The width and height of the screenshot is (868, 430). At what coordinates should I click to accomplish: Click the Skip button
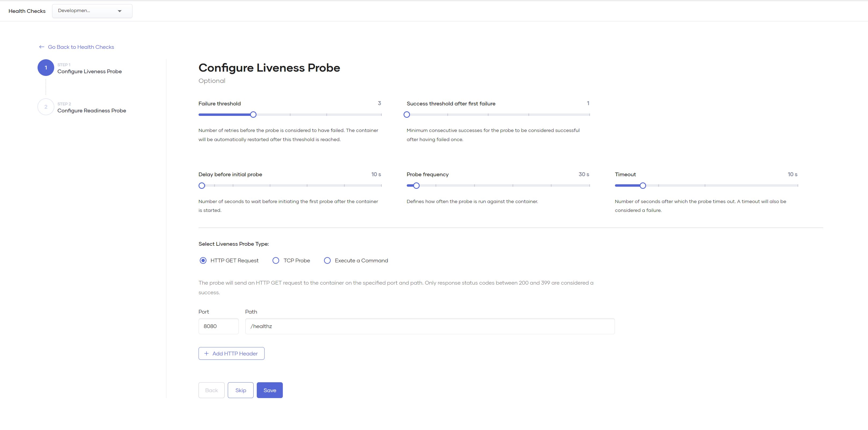pos(240,390)
